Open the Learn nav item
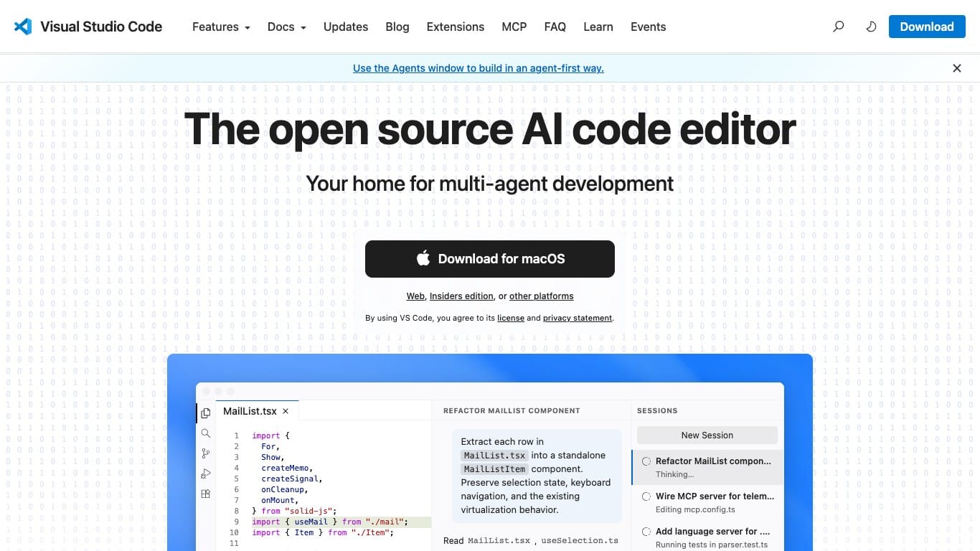The height and width of the screenshot is (551, 980). [x=598, y=27]
